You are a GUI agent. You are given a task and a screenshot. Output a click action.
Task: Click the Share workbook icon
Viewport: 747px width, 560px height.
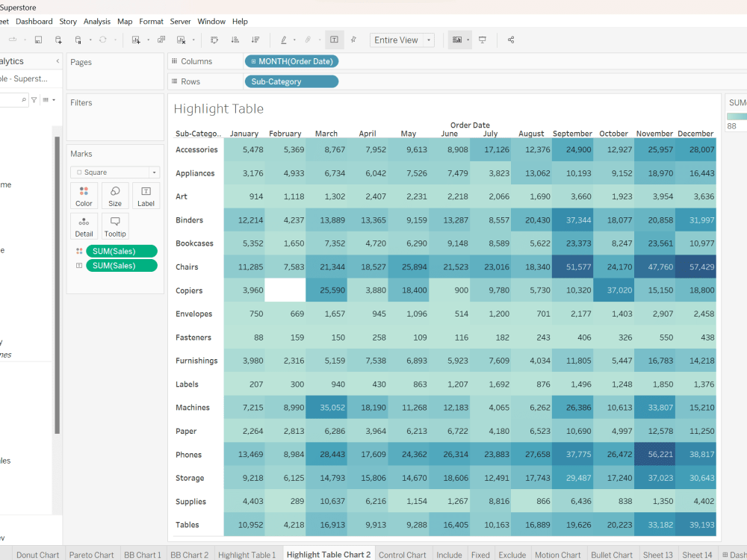(512, 40)
